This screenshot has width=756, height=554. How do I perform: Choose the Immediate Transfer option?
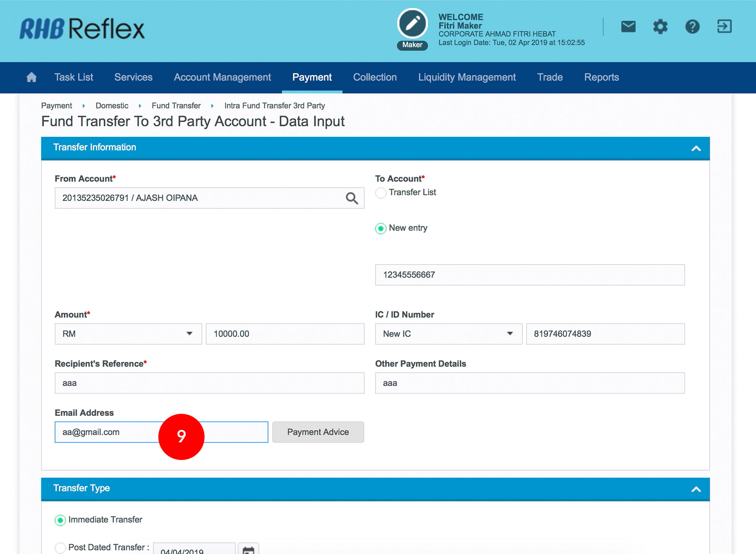60,520
